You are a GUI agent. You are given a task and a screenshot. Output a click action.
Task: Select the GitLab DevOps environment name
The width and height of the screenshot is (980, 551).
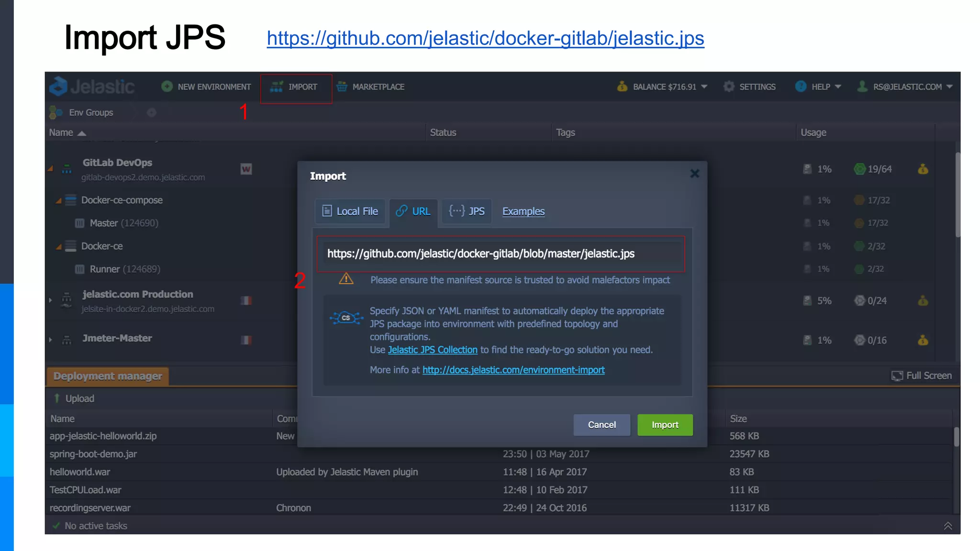pos(117,163)
